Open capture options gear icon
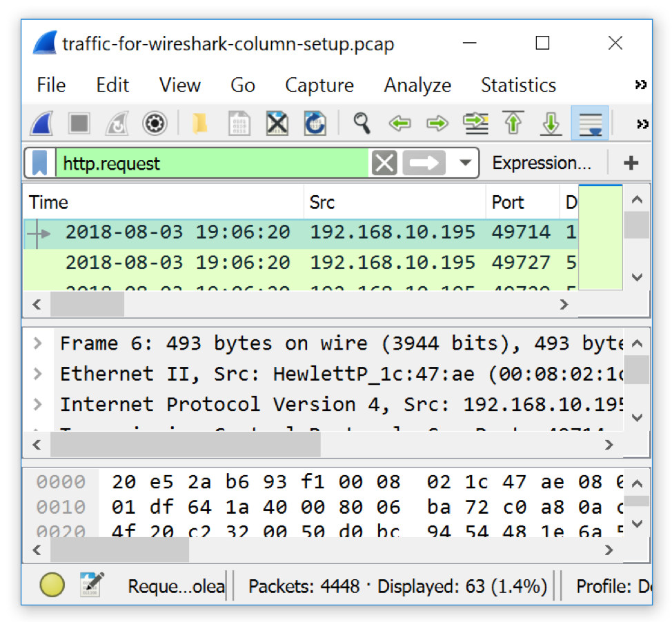 coord(155,124)
